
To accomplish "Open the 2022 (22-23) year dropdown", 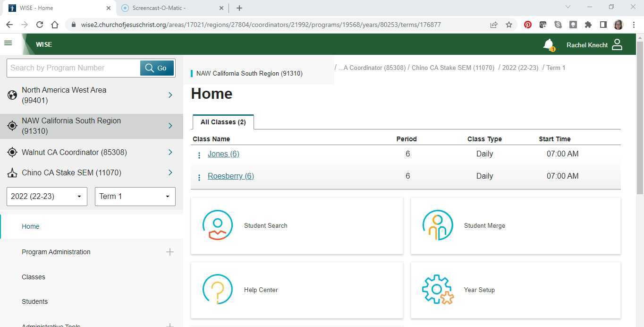I will coord(47,197).
